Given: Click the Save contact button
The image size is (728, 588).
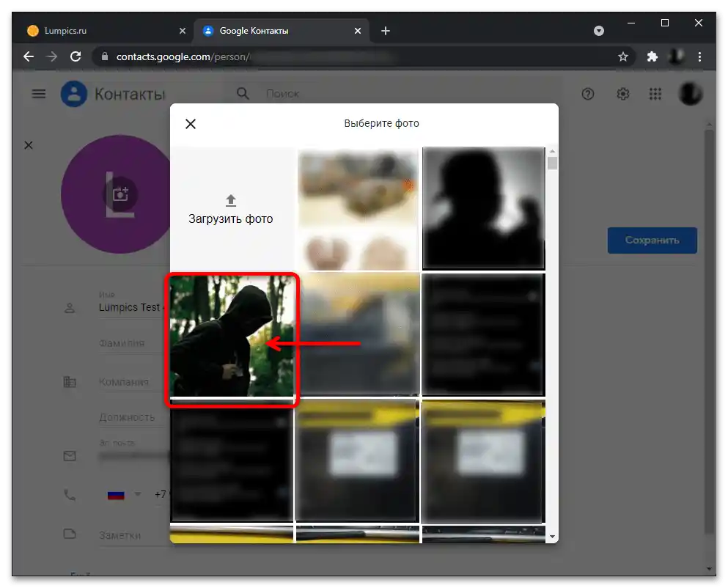Looking at the screenshot, I should click(652, 240).
